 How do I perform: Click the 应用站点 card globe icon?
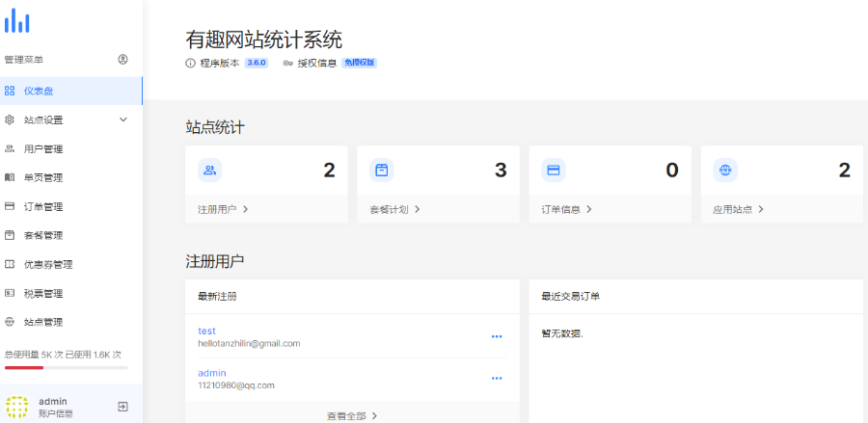tap(725, 171)
